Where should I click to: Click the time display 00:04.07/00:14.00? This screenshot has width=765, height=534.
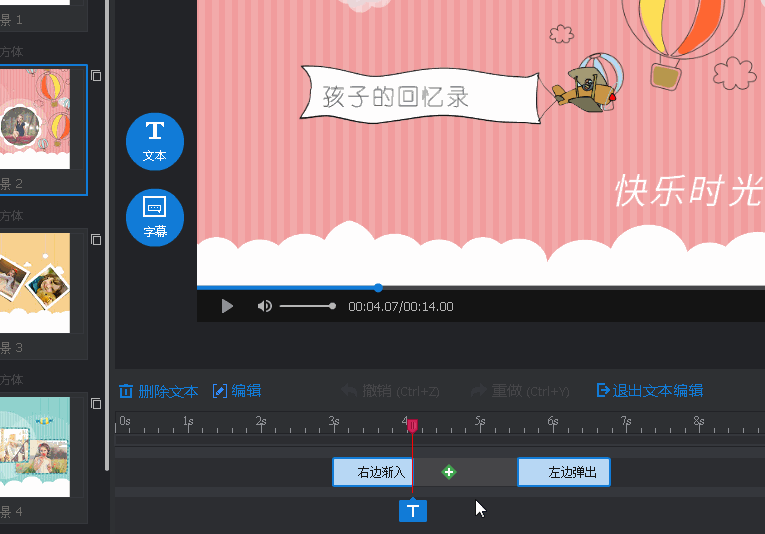point(401,307)
